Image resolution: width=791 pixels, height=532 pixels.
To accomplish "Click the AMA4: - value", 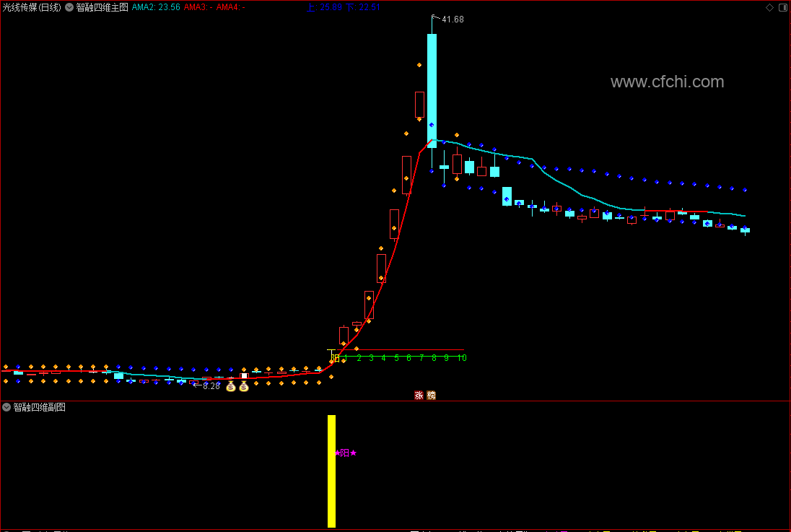I will 230,7.
